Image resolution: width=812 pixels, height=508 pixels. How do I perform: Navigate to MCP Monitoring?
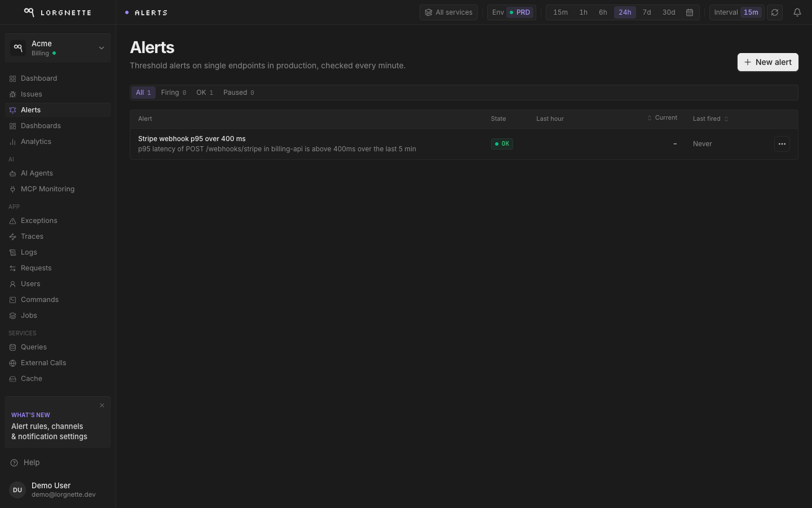[x=58, y=189]
